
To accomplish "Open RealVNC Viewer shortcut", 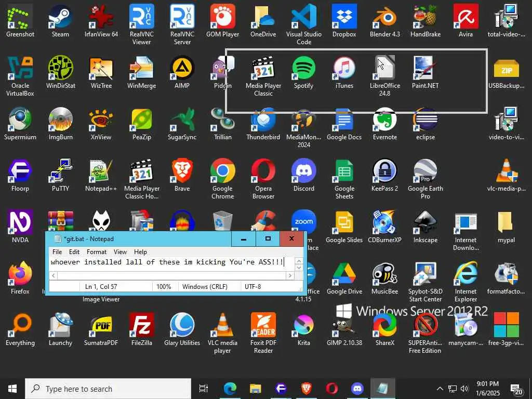I will click(x=141, y=24).
